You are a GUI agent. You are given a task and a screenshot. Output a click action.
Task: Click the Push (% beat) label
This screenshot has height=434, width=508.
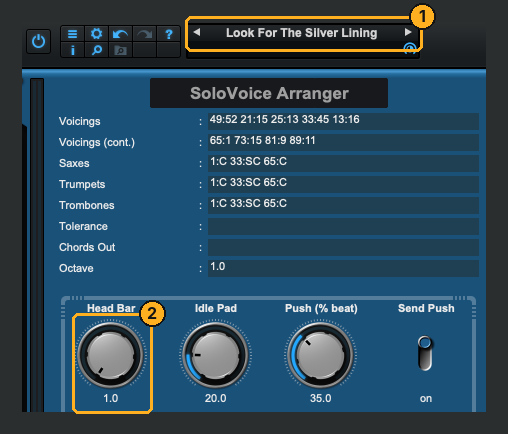point(321,308)
